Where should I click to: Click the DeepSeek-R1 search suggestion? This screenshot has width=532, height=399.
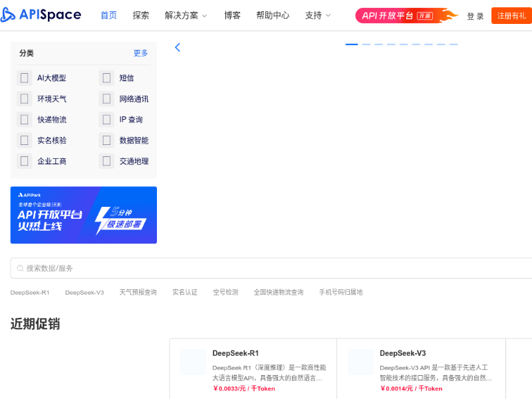pyautogui.click(x=30, y=293)
